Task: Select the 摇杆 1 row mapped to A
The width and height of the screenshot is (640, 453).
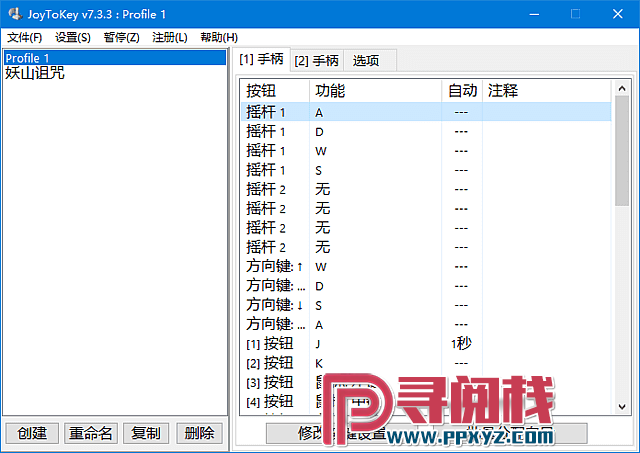Action: tap(426, 112)
